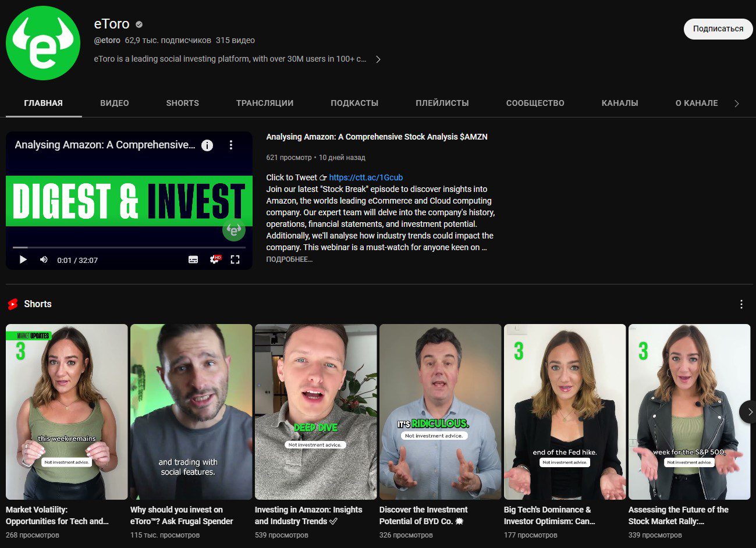This screenshot has width=756, height=548.
Task: Click the eToro watermark on the video
Action: (x=233, y=230)
